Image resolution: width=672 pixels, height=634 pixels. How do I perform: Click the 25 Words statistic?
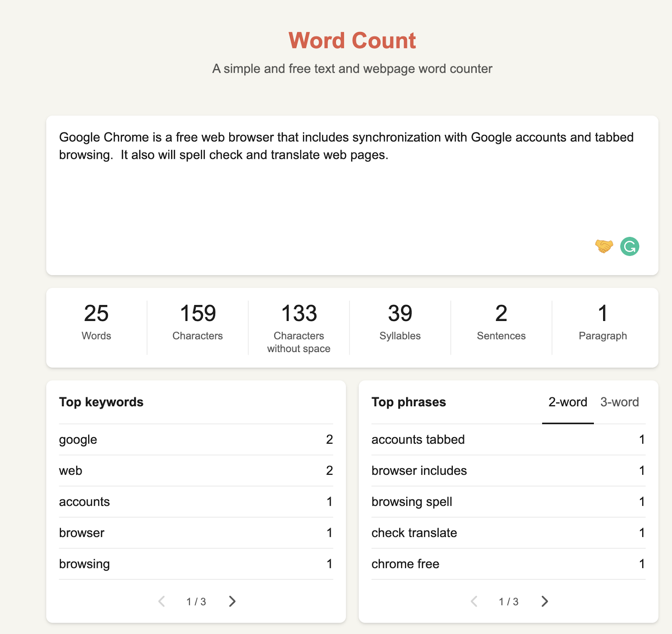[97, 322]
